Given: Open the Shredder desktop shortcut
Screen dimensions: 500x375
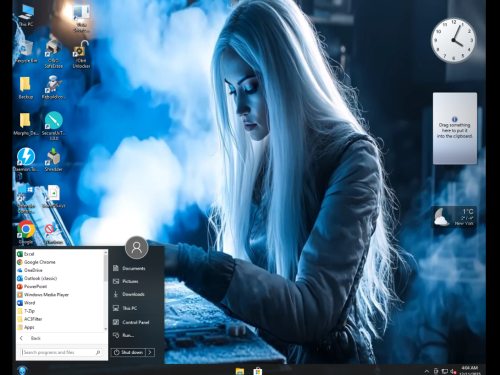Looking at the screenshot, I should [53, 159].
